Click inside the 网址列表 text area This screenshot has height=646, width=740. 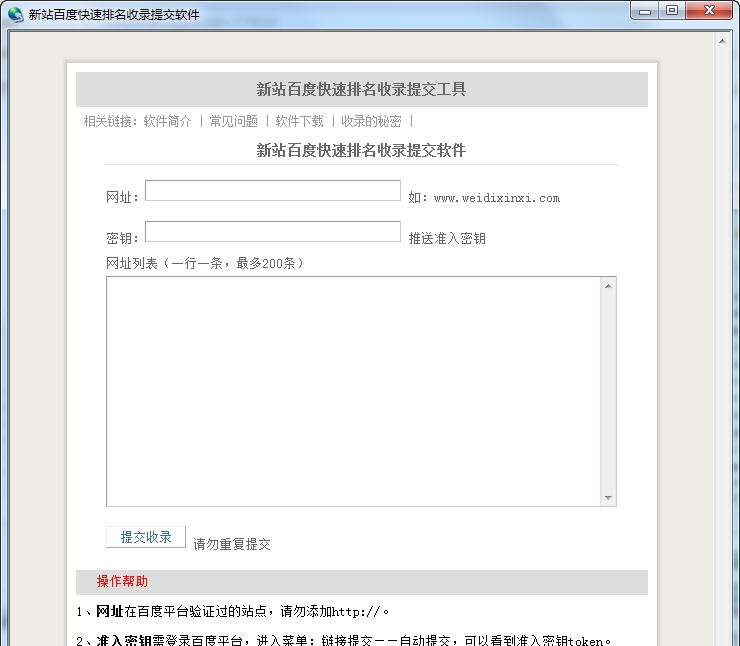(353, 391)
